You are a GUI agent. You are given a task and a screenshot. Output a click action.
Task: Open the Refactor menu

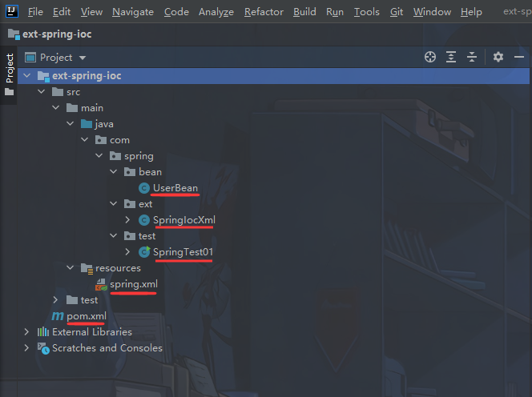[264, 12]
